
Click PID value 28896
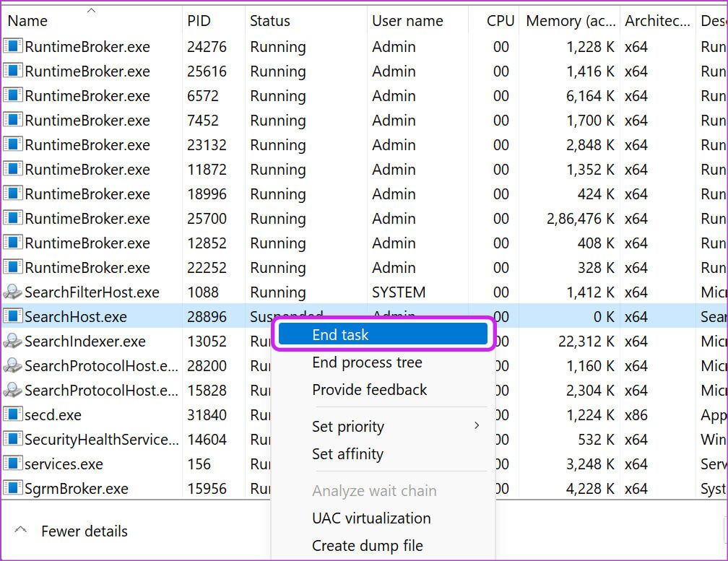point(207,316)
